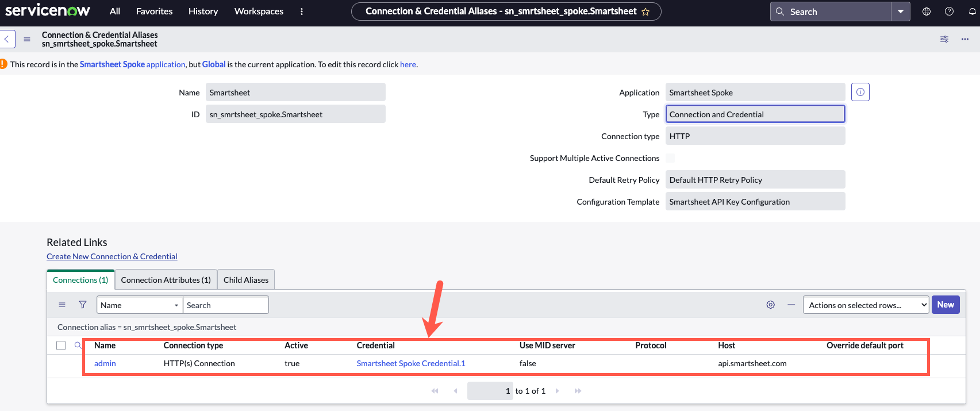Check the select-all rows checkbox
Image resolution: width=980 pixels, height=411 pixels.
click(x=61, y=345)
